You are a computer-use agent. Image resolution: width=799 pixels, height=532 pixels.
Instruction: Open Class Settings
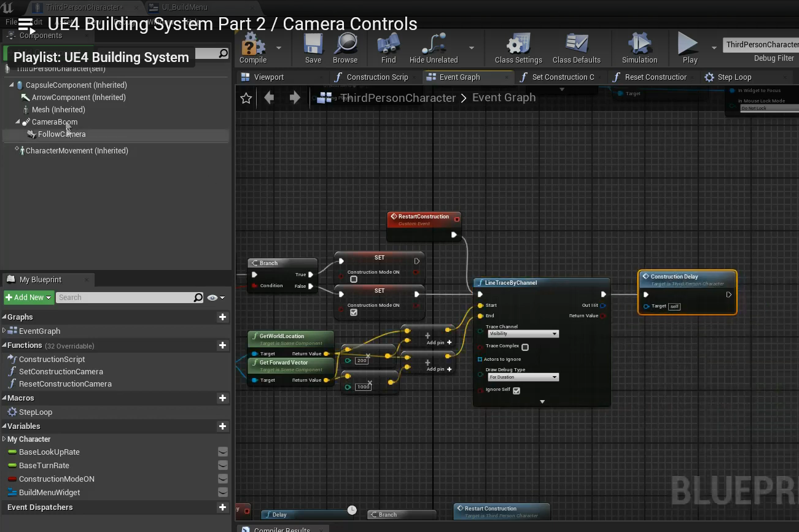518,46
